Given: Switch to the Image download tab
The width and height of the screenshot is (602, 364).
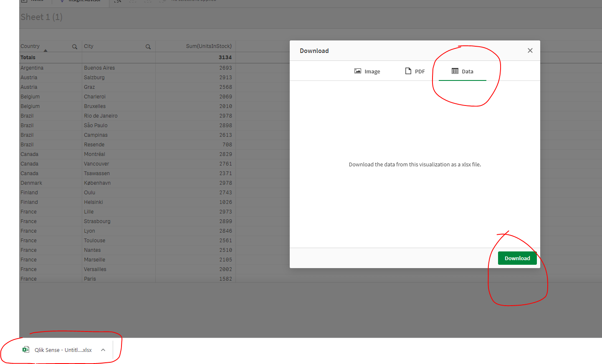Looking at the screenshot, I should coord(367,71).
